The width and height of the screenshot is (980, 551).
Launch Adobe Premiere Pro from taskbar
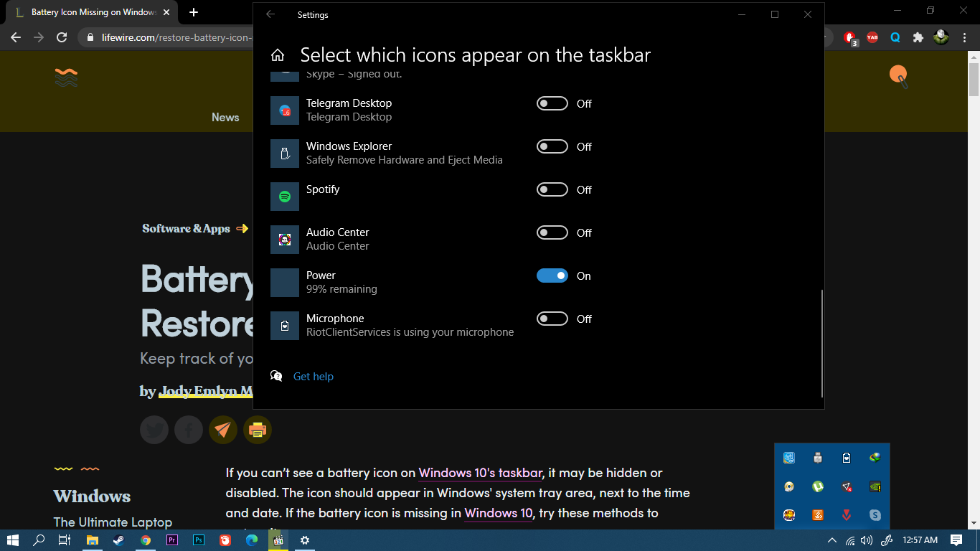171,540
